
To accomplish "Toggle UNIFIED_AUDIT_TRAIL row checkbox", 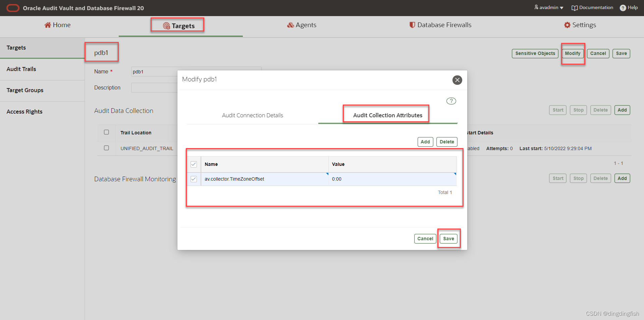I will pos(106,148).
